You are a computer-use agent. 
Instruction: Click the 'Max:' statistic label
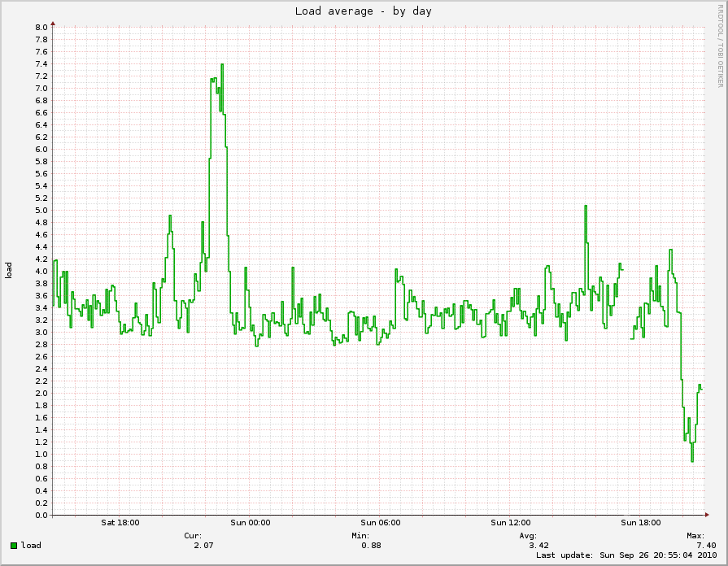click(x=695, y=536)
